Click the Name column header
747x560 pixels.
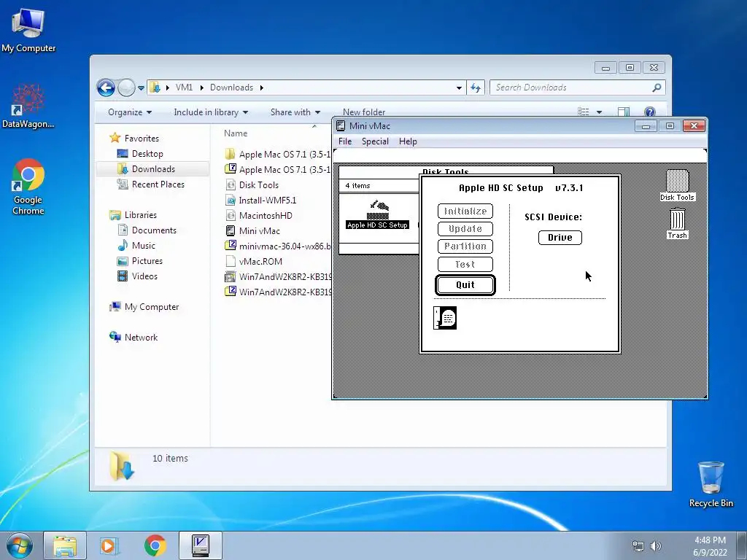236,133
